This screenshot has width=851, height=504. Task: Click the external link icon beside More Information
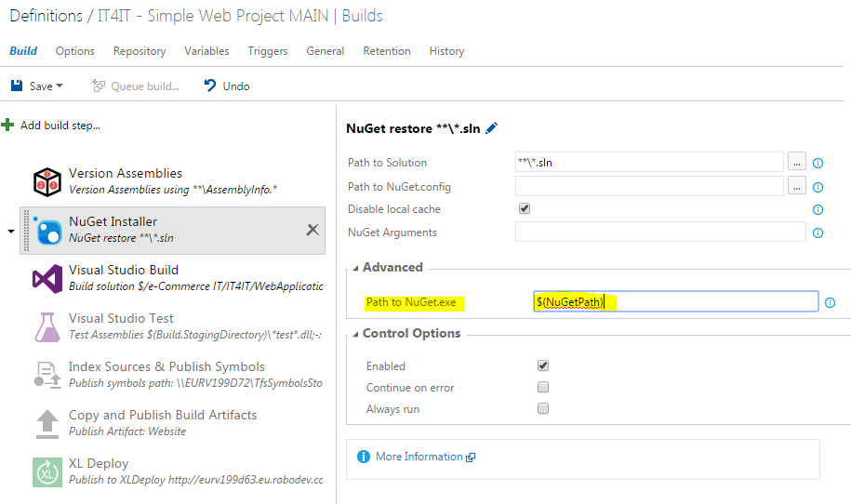pos(471,457)
